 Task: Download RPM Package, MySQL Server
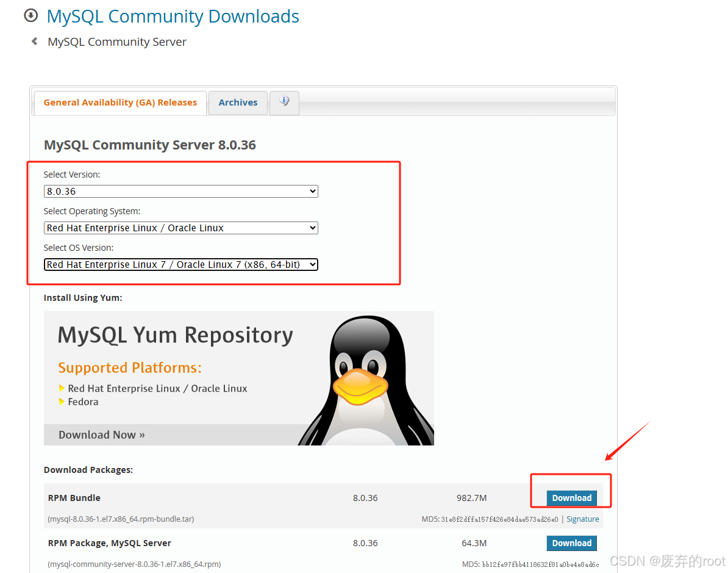[x=571, y=542]
